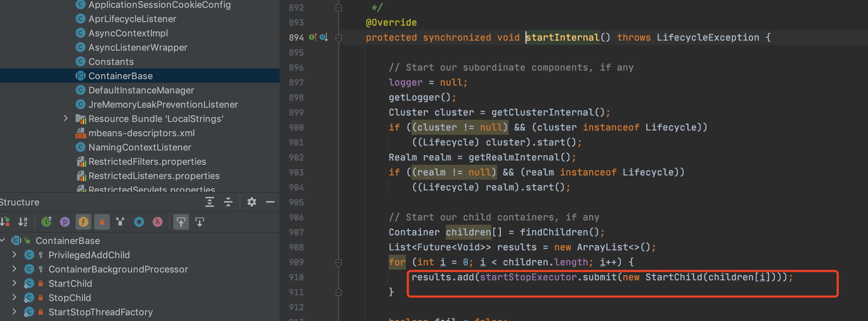Image resolution: width=868 pixels, height=321 pixels.
Task: Click mbeans-descriptors.xml file icon
Action: (81, 133)
